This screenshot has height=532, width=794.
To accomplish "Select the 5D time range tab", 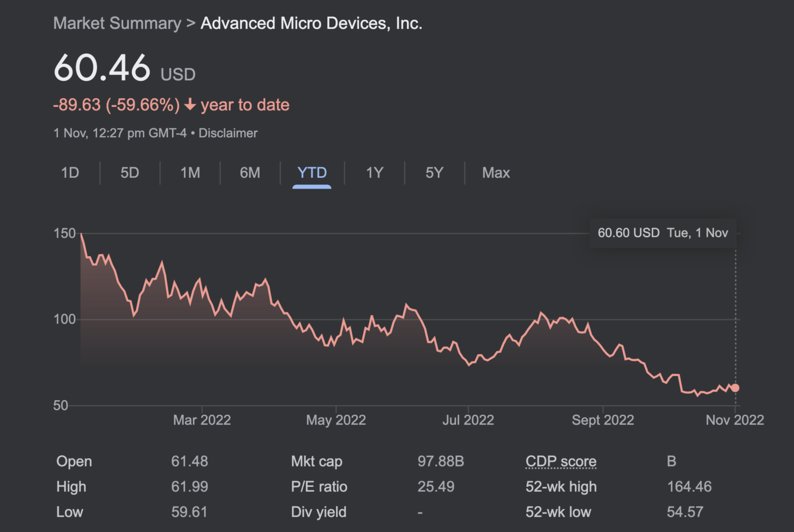I will [x=130, y=173].
